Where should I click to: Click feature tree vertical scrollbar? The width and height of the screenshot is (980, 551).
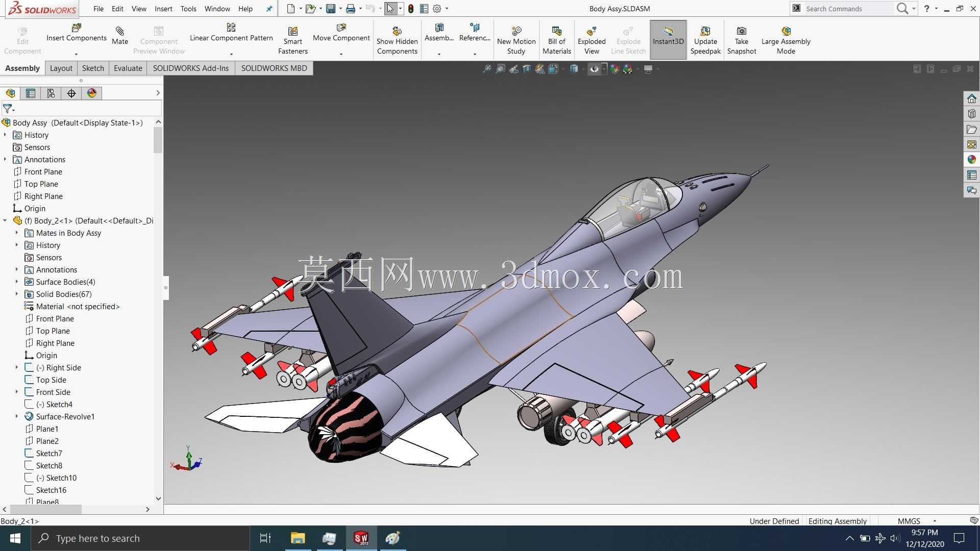[x=158, y=140]
